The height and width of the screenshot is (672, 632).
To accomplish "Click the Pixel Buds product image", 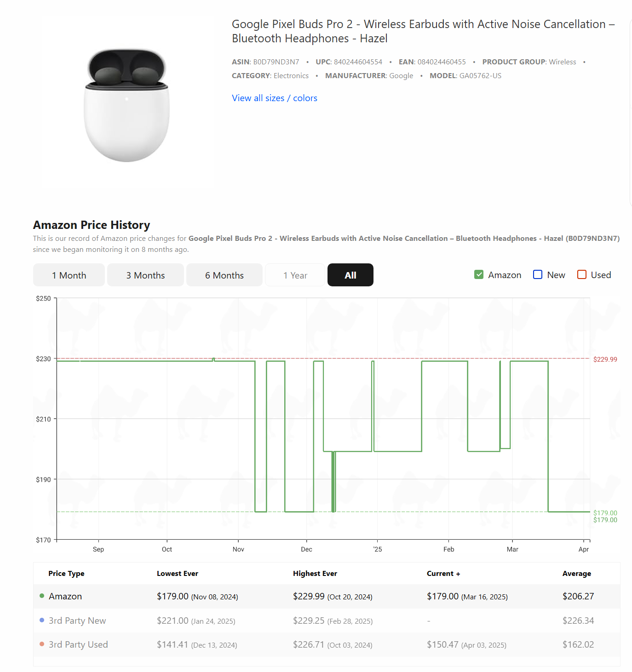I will click(x=126, y=105).
